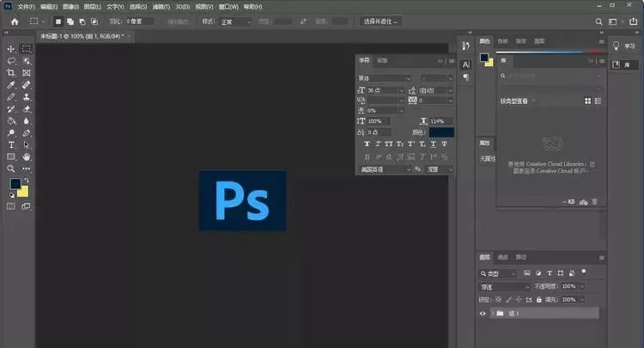The height and width of the screenshot is (348, 644).
Task: Open the 文件(F) menu
Action: click(26, 6)
